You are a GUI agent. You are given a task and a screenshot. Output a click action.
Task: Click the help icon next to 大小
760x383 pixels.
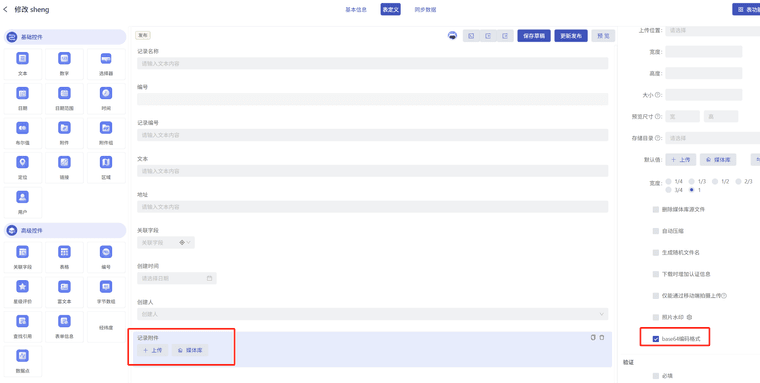(x=658, y=95)
